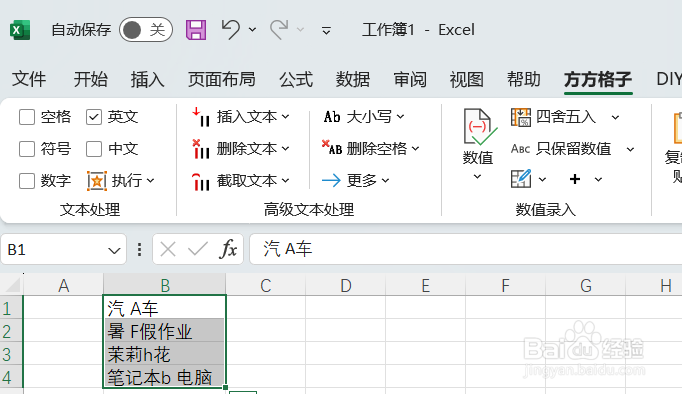
Task: Select cell containing 笔记本b 电脑
Action: 164,377
